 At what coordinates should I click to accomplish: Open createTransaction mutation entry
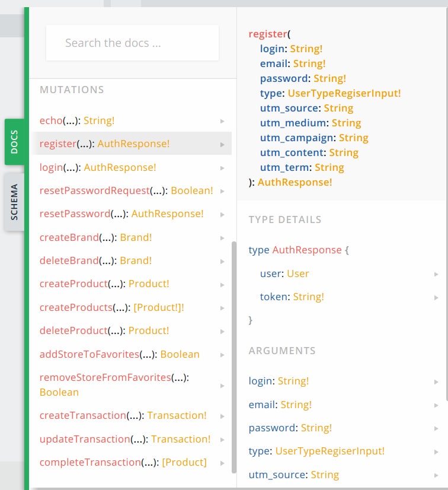[123, 415]
